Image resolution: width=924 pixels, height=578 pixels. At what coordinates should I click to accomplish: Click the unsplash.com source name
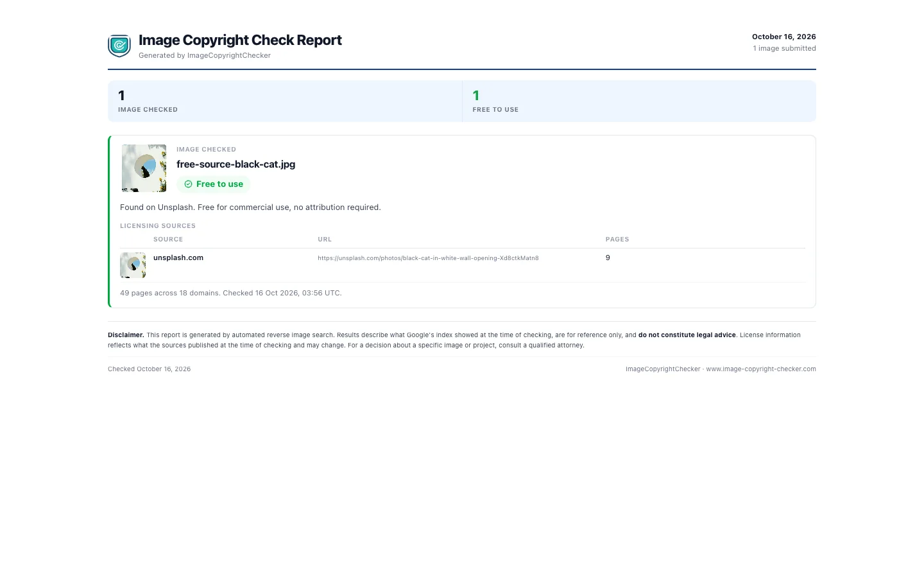pyautogui.click(x=178, y=258)
